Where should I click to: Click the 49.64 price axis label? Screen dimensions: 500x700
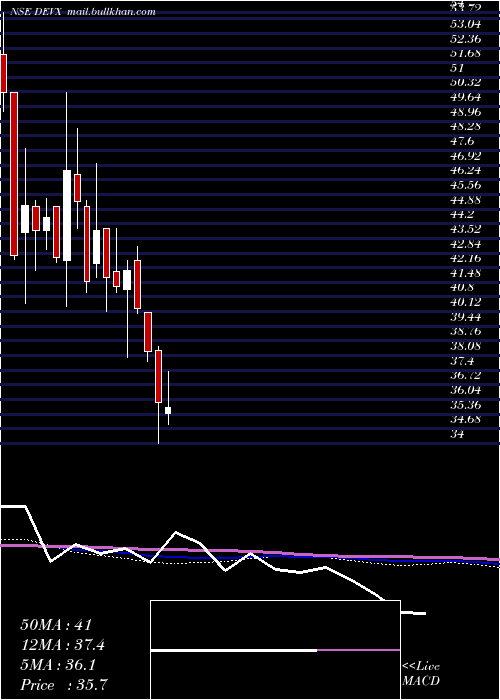pos(464,97)
